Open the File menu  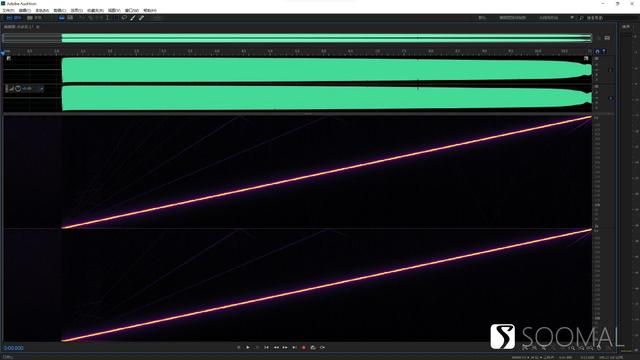(8, 10)
